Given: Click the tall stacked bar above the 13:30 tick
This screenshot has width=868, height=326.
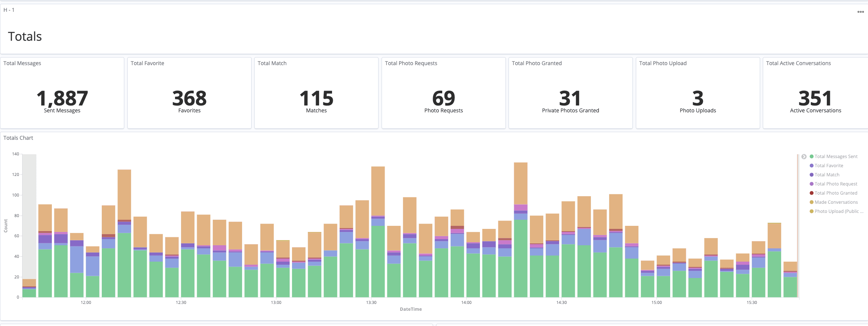Looking at the screenshot, I should (378, 232).
